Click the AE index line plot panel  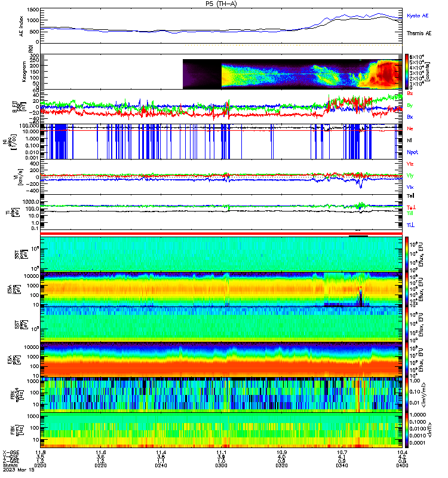point(221,26)
